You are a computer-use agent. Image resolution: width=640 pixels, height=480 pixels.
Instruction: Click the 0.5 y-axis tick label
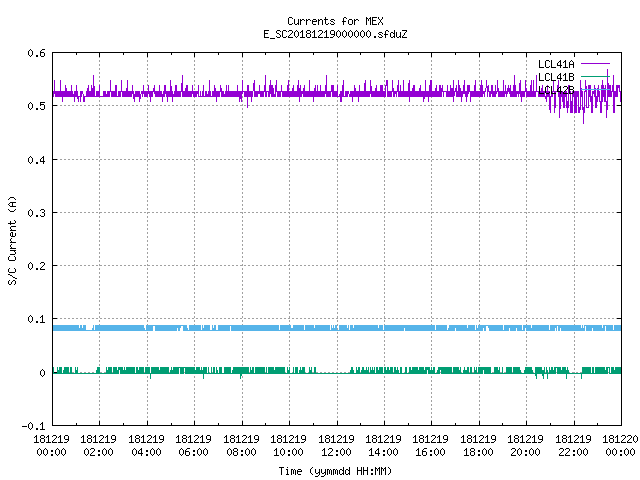click(x=36, y=106)
